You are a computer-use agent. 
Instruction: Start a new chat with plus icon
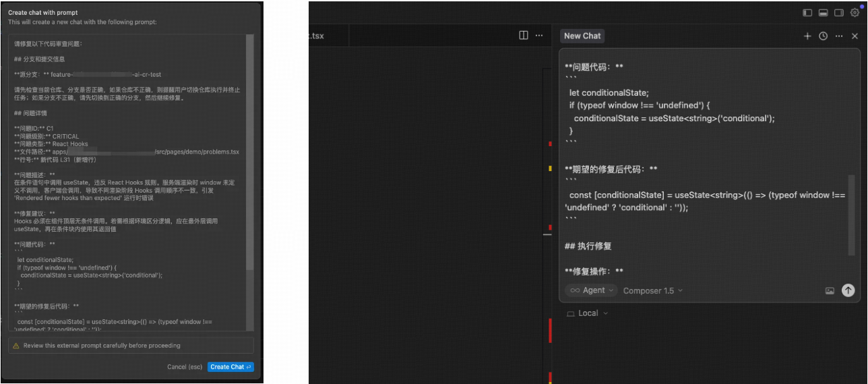point(807,36)
